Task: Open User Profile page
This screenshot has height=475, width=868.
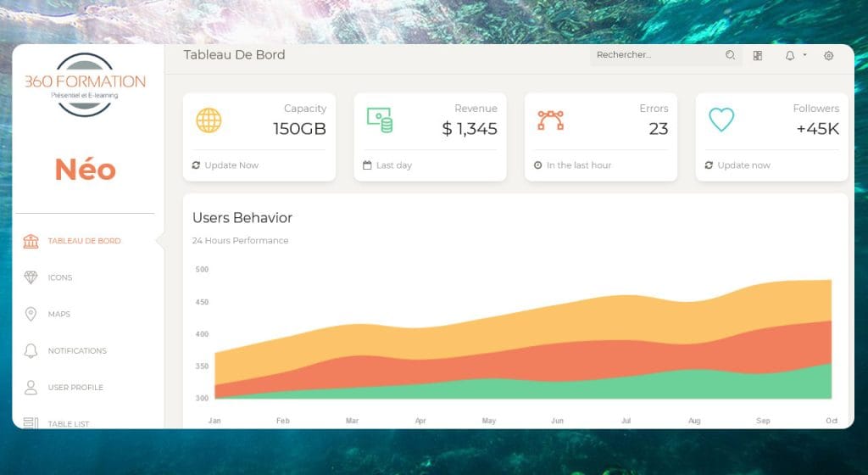Action: click(75, 388)
